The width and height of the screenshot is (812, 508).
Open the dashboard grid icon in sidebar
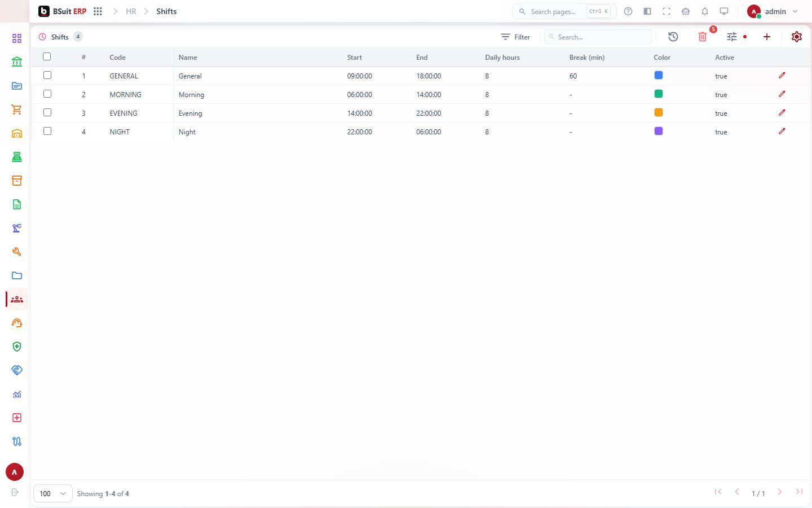click(17, 38)
